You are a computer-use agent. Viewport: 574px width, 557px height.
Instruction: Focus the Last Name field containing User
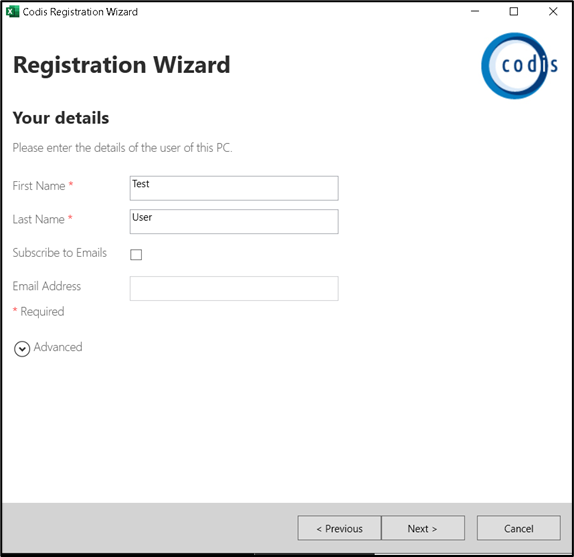click(234, 221)
